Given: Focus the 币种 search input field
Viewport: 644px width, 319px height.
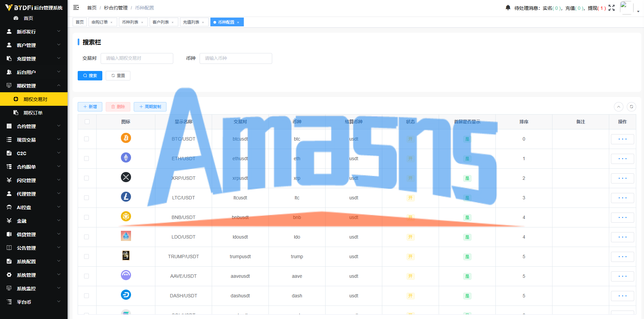Looking at the screenshot, I should point(236,58).
